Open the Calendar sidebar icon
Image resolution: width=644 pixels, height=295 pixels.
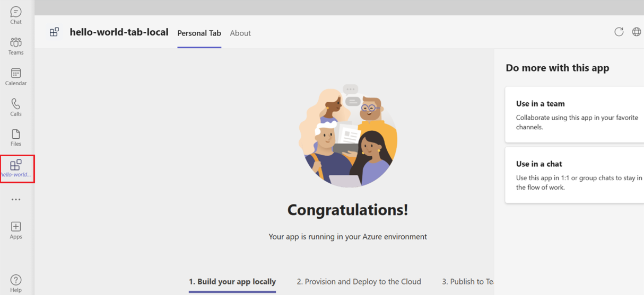[16, 76]
